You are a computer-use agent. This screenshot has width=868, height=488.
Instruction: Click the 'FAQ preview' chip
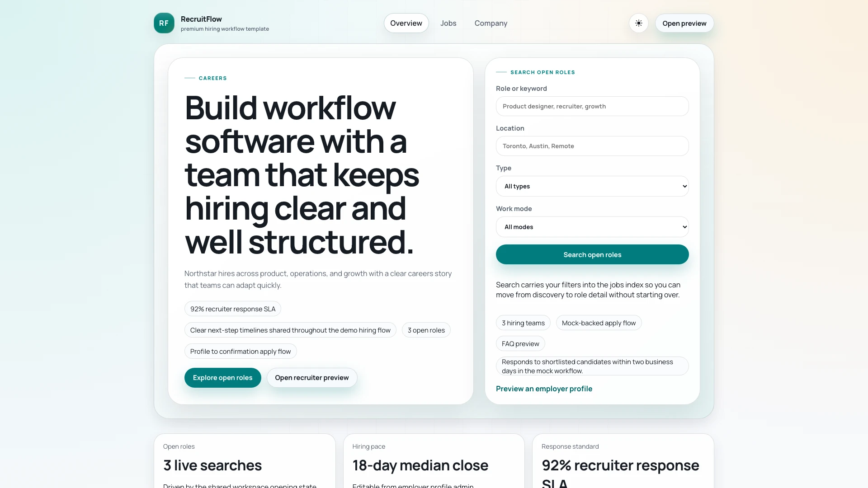(x=520, y=343)
